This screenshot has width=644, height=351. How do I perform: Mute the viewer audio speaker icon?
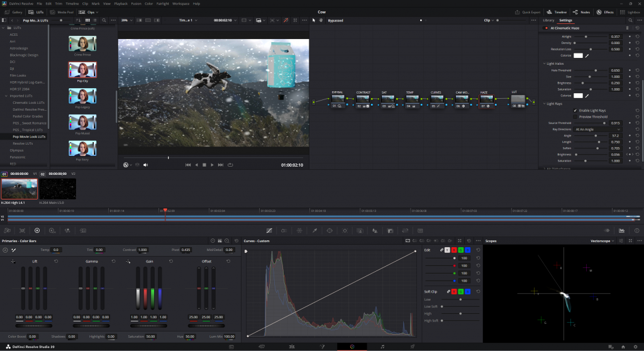pos(145,165)
